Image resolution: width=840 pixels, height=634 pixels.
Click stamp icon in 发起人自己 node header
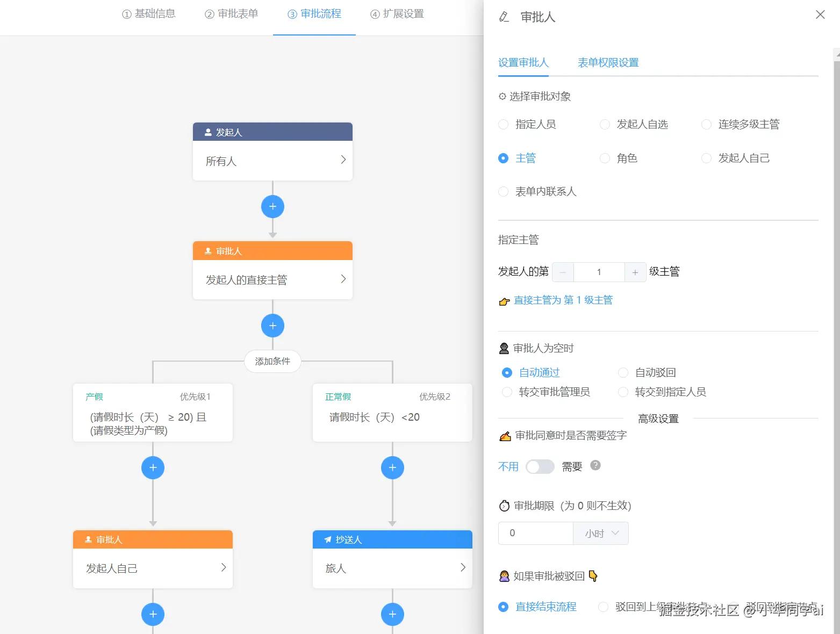(88, 539)
